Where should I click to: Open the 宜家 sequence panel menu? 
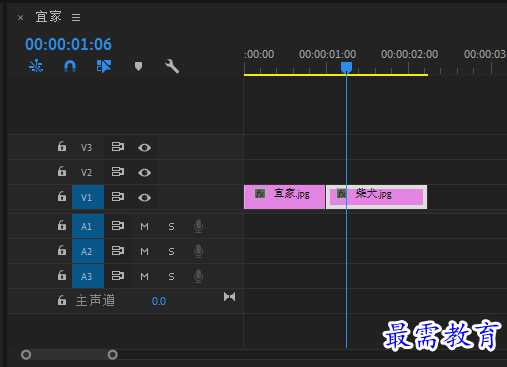point(76,17)
